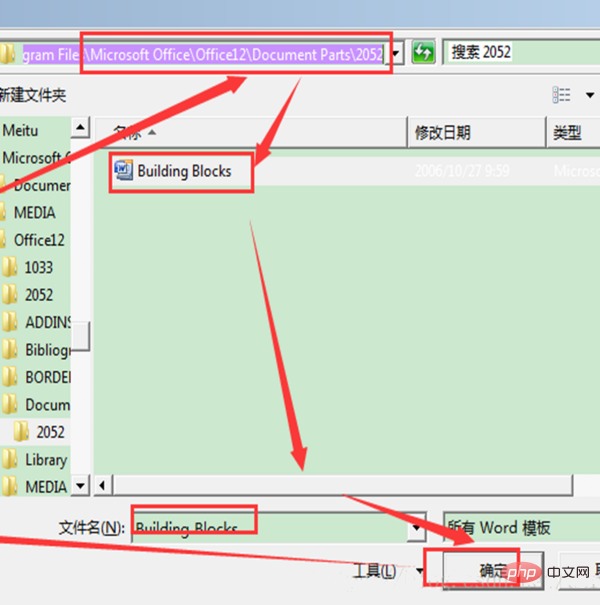The height and width of the screenshot is (605, 600).
Task: Select the 2052 folder under Office12
Action: click(38, 295)
